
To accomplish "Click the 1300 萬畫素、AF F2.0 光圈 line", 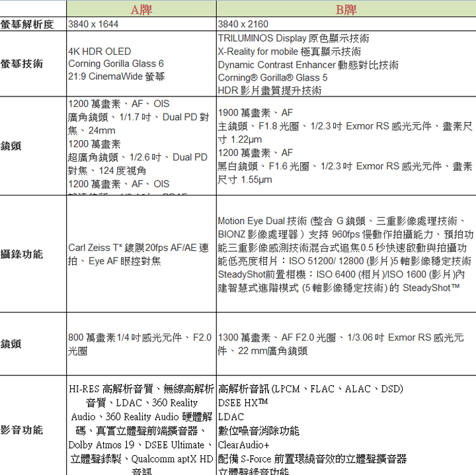I will 341,338.
